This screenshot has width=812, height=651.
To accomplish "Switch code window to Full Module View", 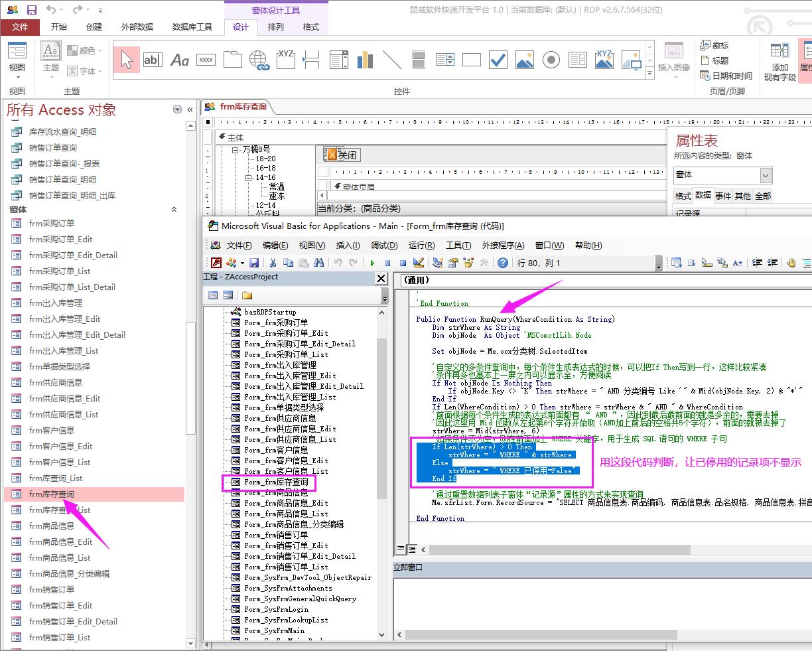I will [411, 549].
